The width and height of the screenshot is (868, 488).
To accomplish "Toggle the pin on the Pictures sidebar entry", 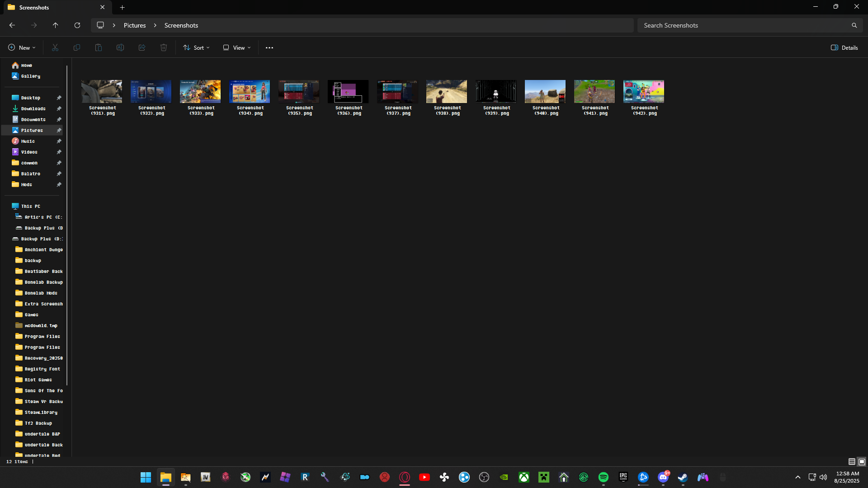I will 59,130.
